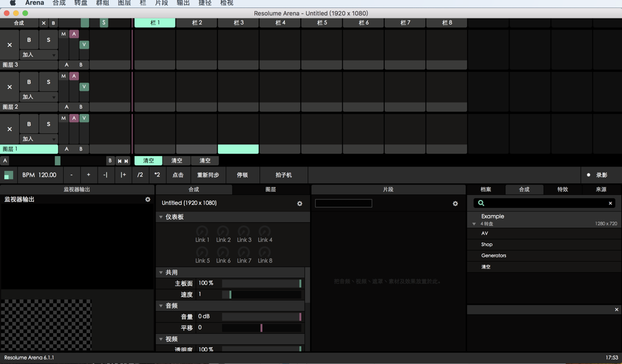Viewport: 622px width, 364px height.
Task: Adjust the 速度 speed slider
Action: coord(263,294)
